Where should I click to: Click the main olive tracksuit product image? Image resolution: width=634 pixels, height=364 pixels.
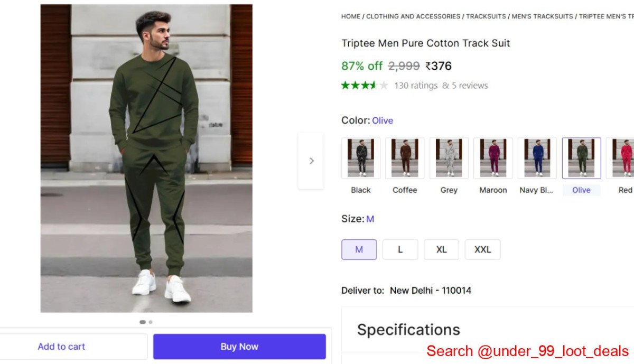point(146,158)
